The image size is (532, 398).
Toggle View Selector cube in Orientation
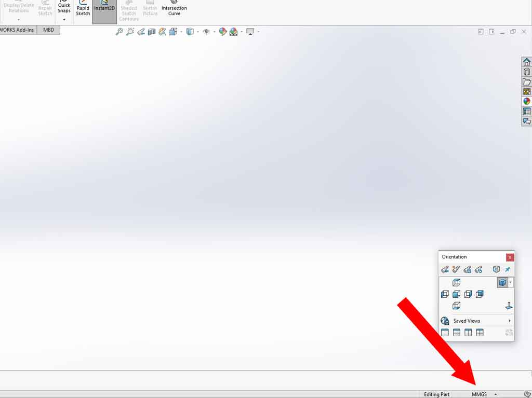tap(496, 269)
